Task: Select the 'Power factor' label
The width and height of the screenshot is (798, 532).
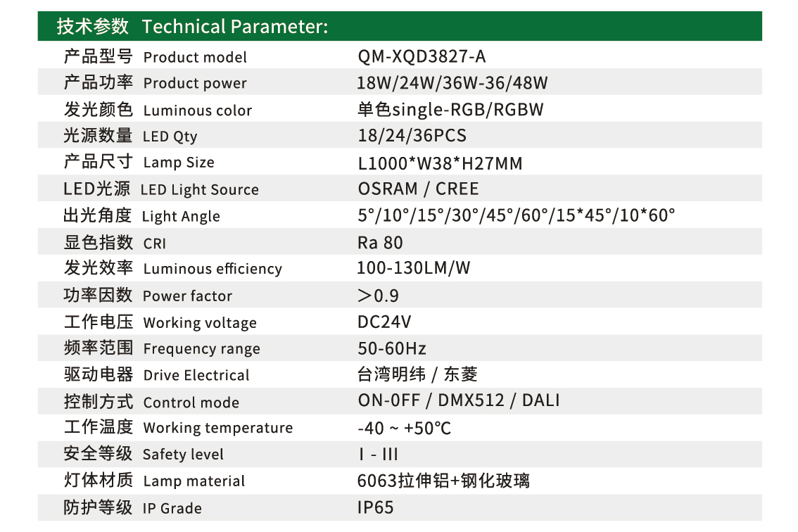Action: (187, 296)
